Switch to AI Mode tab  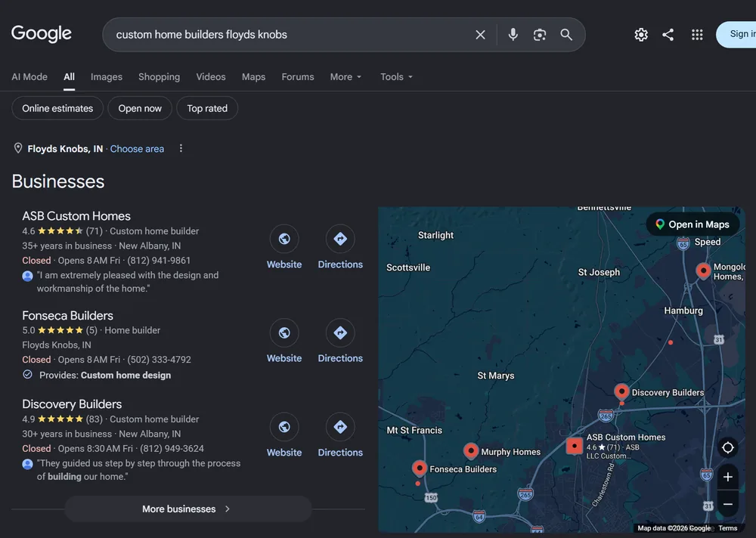tap(29, 76)
